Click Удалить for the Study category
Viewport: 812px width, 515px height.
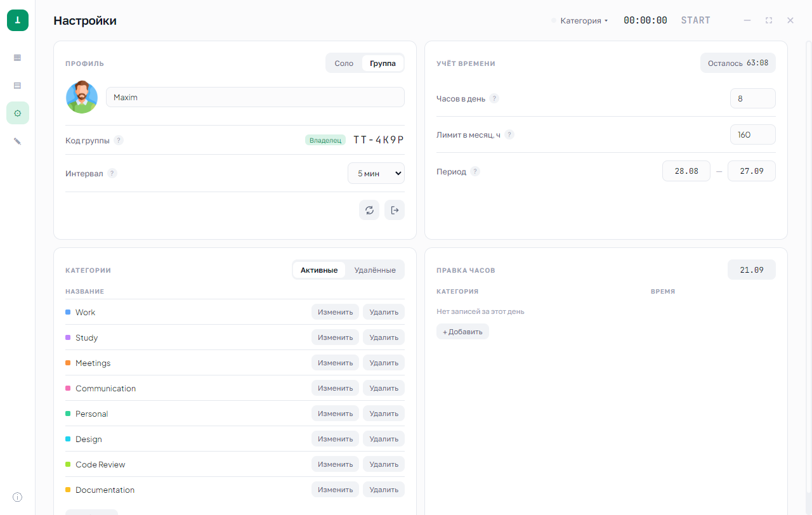coord(384,337)
